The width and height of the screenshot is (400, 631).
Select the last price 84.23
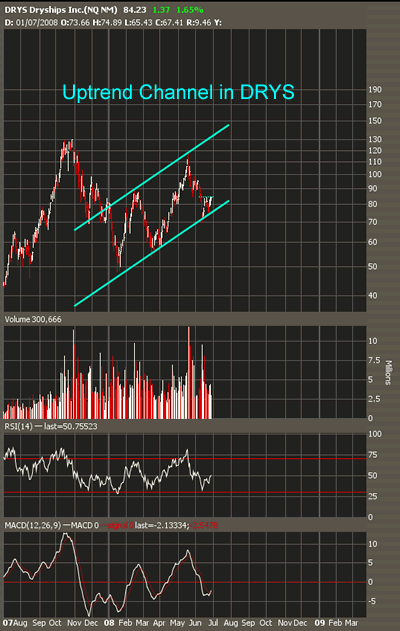click(x=134, y=10)
